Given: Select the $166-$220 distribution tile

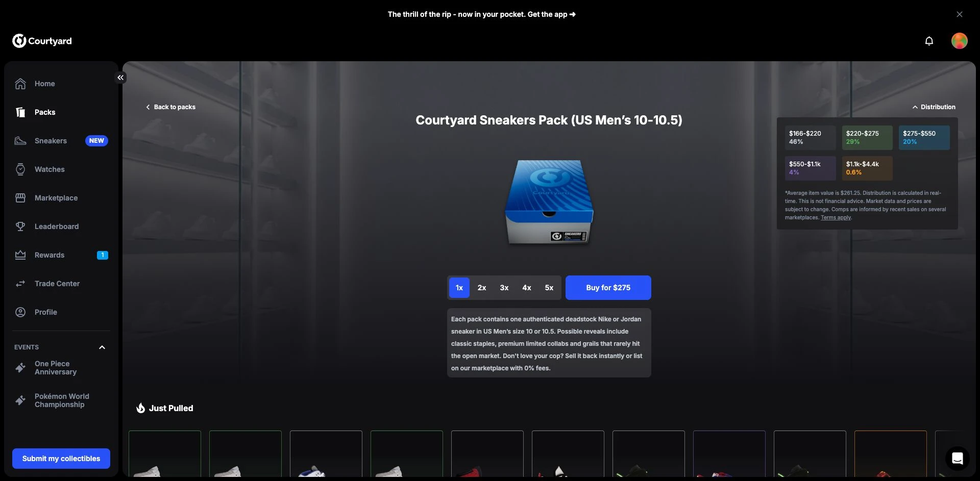Looking at the screenshot, I should [811, 138].
